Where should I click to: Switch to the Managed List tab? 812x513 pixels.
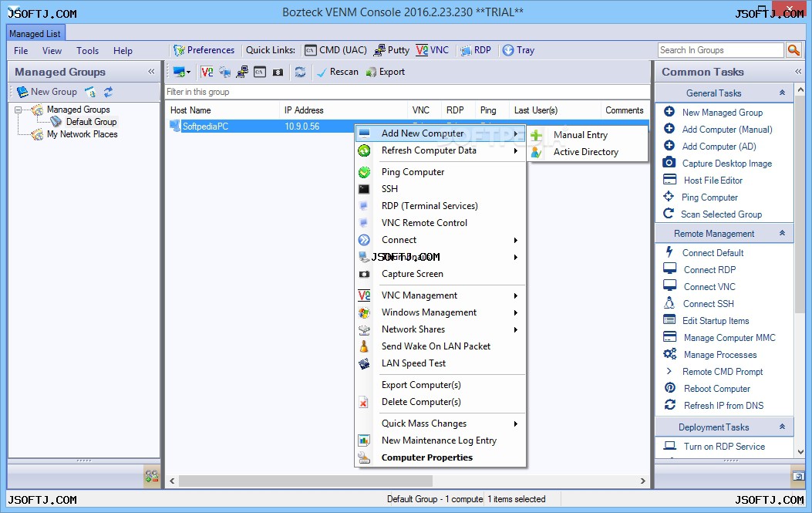(35, 34)
